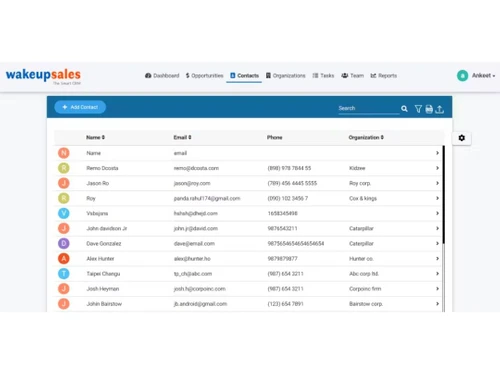Open the Reports tab
Image resolution: width=500 pixels, height=375 pixels.
[x=384, y=76]
